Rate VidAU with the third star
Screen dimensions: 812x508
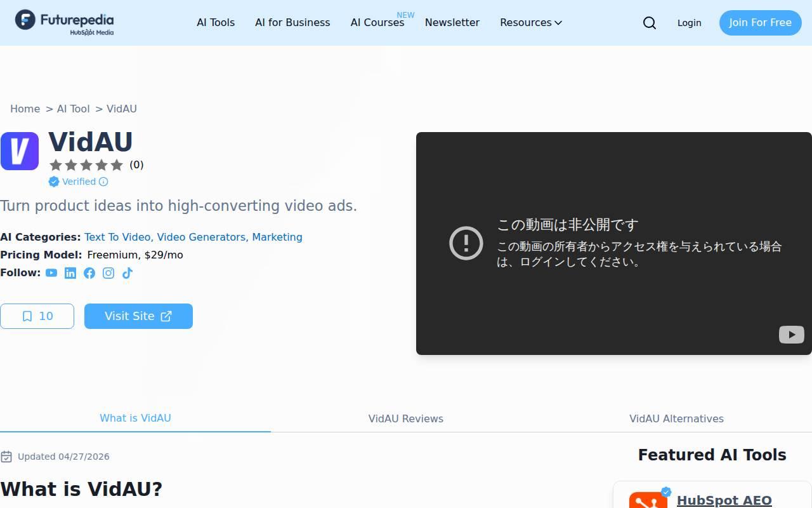[x=86, y=165]
